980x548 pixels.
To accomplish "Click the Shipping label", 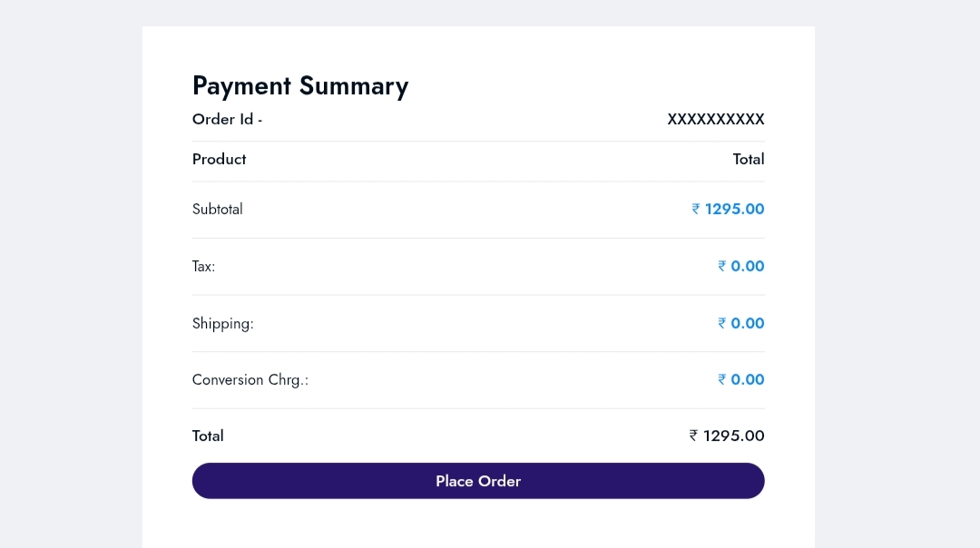I will (223, 323).
